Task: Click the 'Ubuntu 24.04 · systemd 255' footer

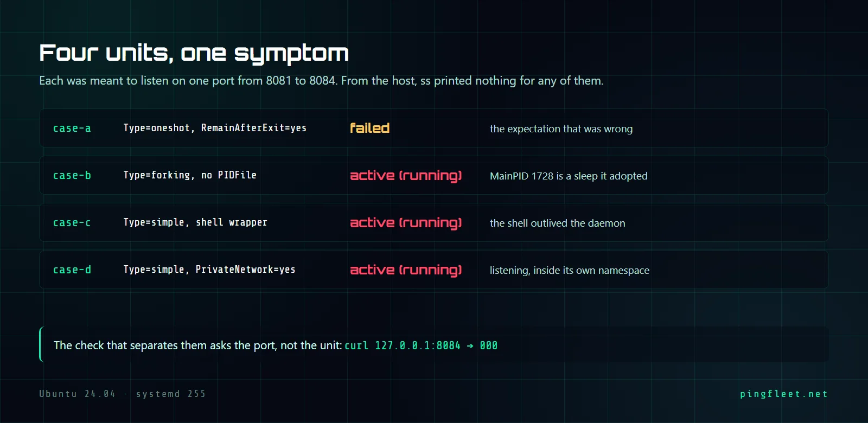Action: tap(123, 394)
